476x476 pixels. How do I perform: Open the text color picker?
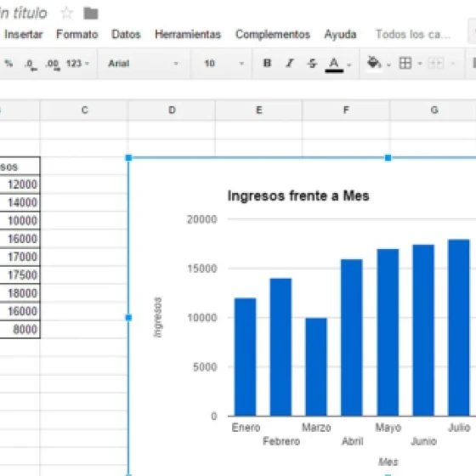click(x=334, y=65)
